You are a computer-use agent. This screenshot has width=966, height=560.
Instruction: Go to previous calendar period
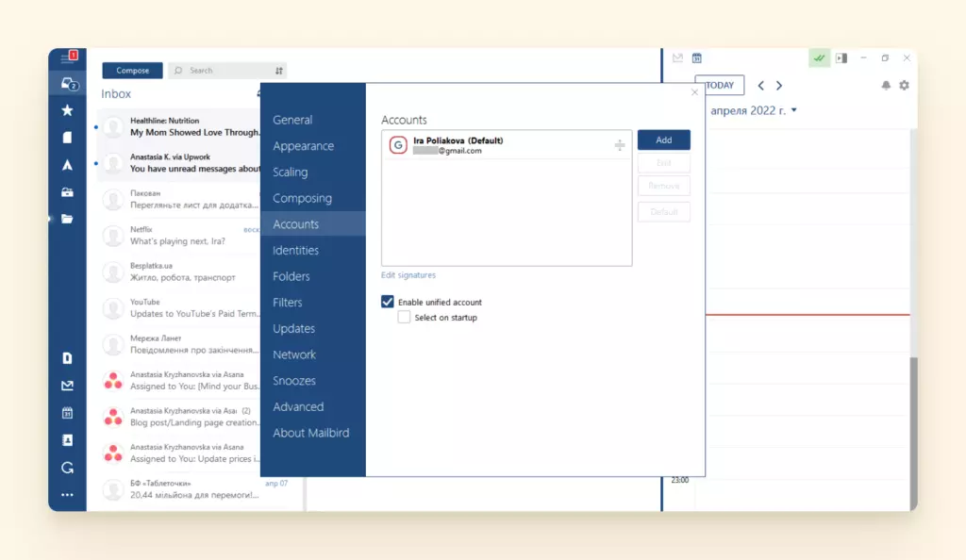(761, 86)
